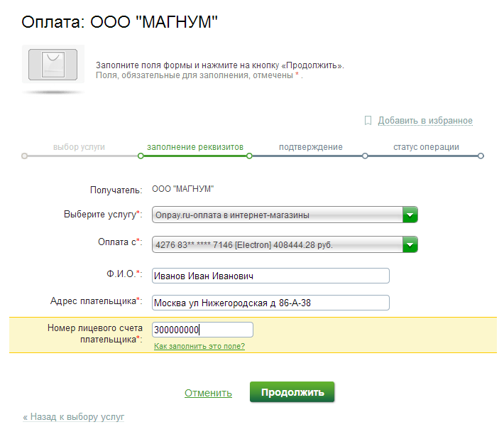
Task: Click page heading Оплата: ООО "МАГНУМ"
Action: point(119,22)
